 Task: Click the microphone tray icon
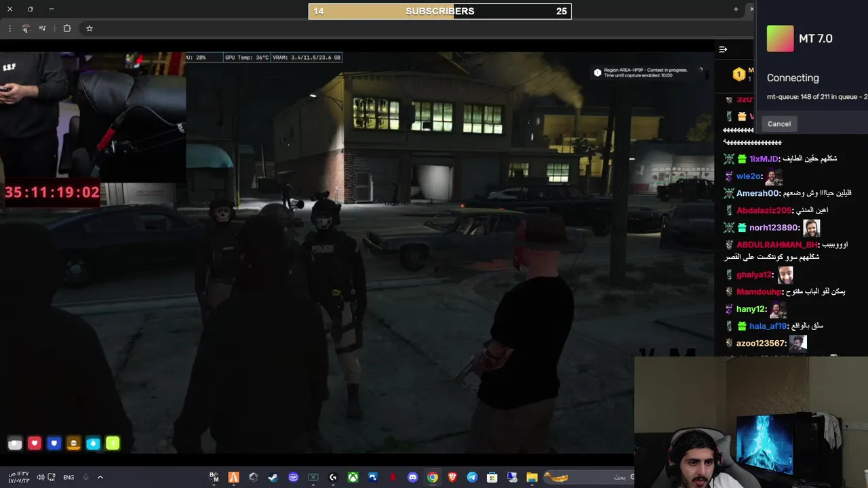[85, 477]
